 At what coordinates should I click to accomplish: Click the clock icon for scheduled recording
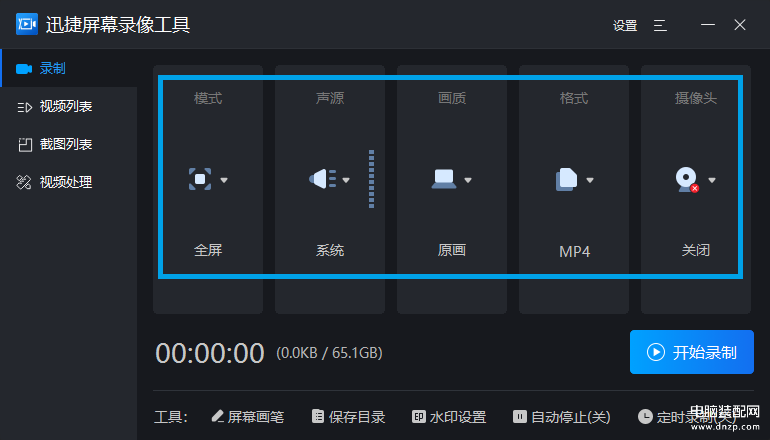point(645,417)
